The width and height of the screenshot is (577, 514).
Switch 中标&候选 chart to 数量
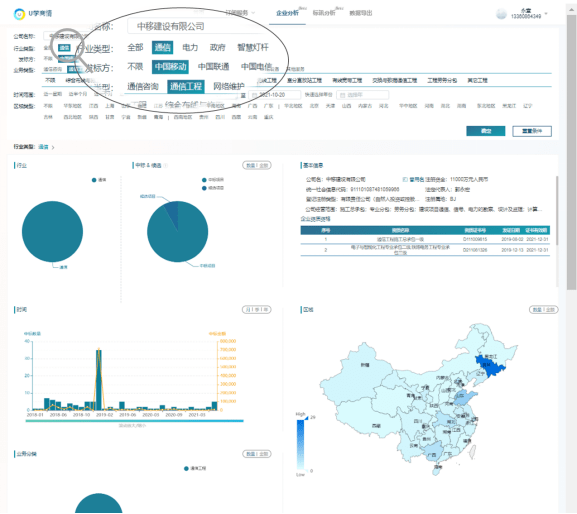tap(251, 166)
